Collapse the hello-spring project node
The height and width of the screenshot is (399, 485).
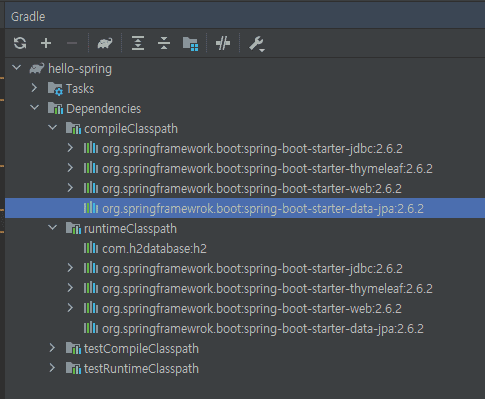[x=16, y=68]
